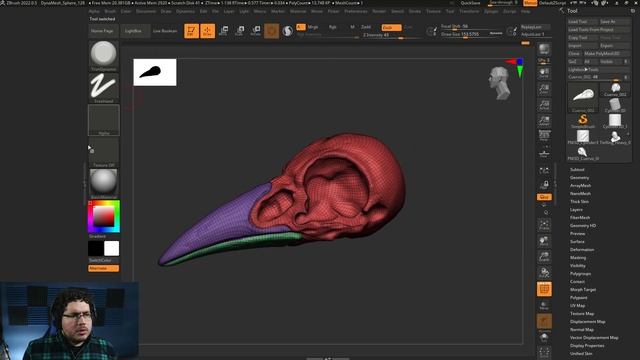This screenshot has height=360, width=640.
Task: Adjust the Draw Size slider
Action: click(472, 34)
